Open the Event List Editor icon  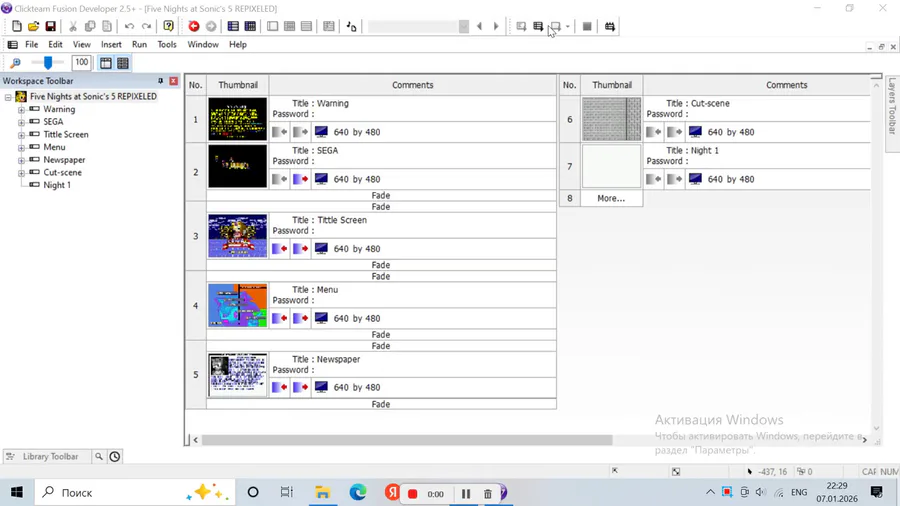[307, 26]
